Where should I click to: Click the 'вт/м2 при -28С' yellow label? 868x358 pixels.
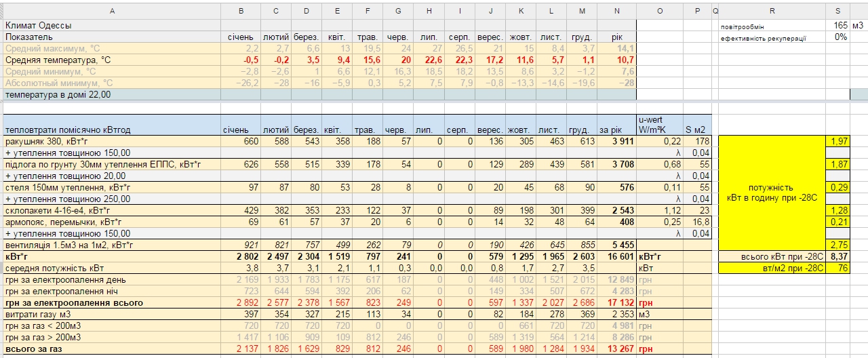(x=772, y=268)
